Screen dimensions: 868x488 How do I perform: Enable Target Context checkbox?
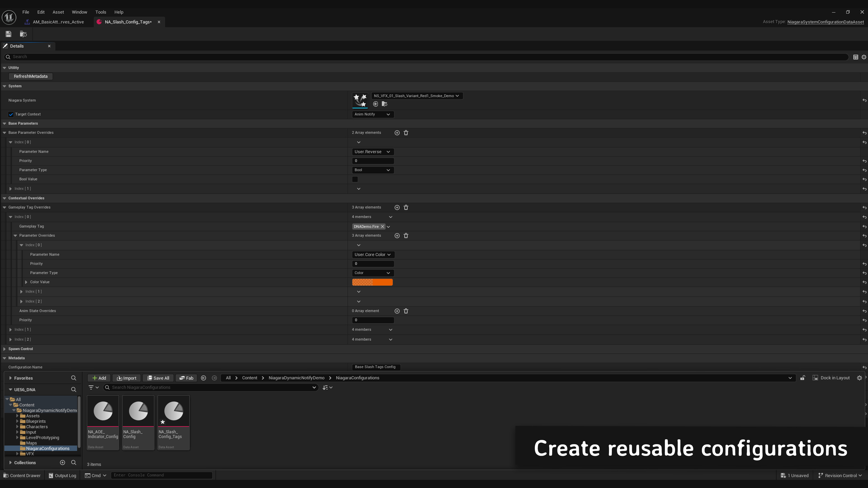click(11, 114)
